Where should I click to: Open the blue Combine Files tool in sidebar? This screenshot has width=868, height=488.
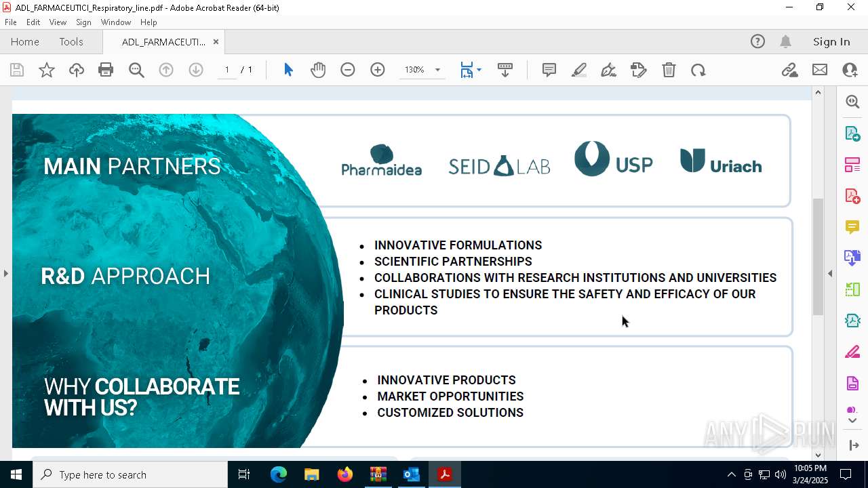point(852,258)
